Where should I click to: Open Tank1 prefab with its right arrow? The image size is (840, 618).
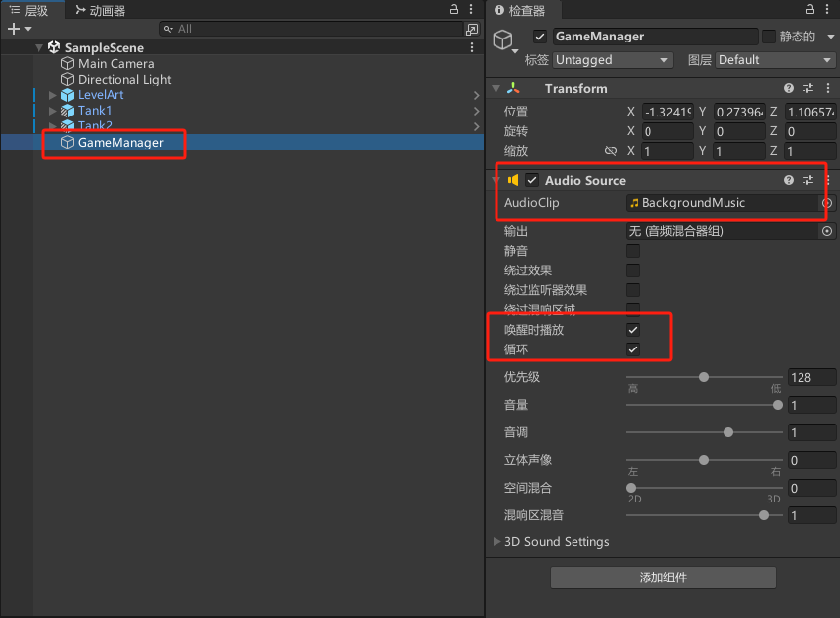point(476,111)
